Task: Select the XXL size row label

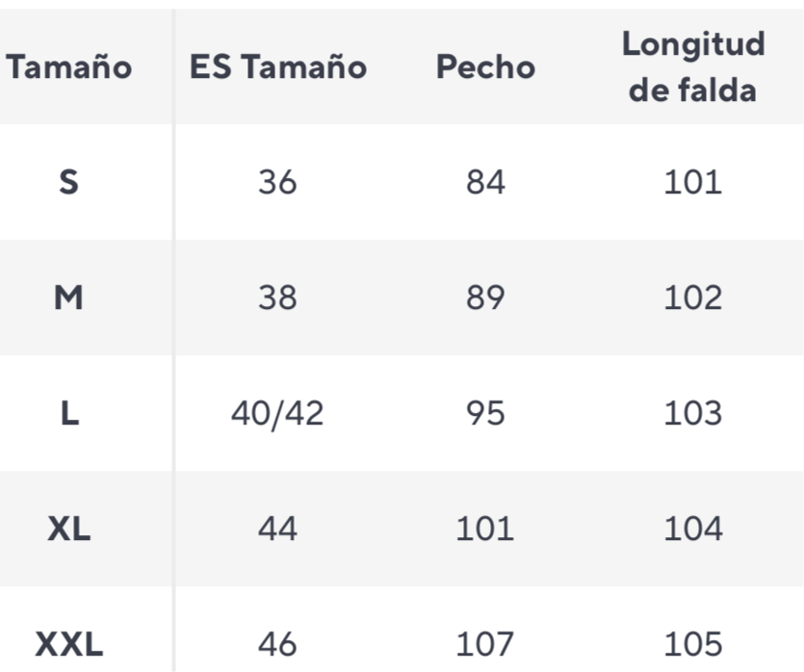Action: (x=68, y=644)
